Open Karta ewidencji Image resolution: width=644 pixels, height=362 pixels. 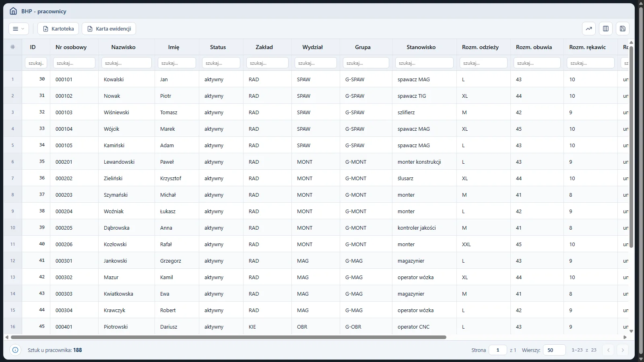(109, 29)
